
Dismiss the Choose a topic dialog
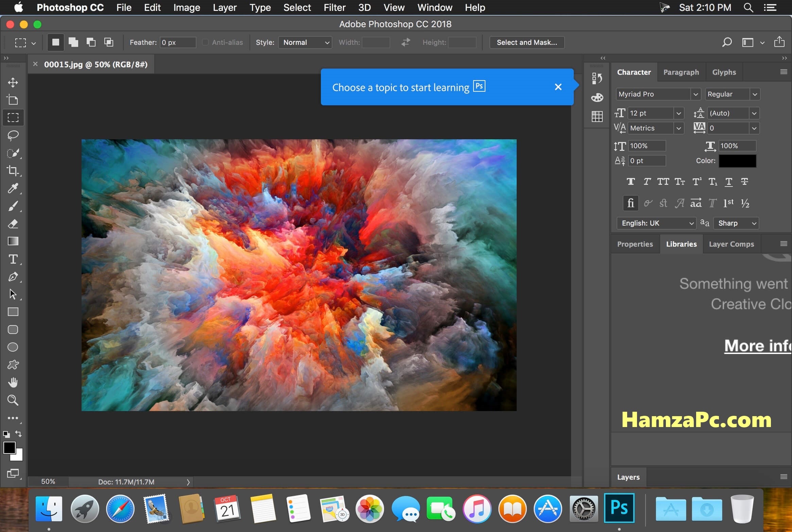558,87
